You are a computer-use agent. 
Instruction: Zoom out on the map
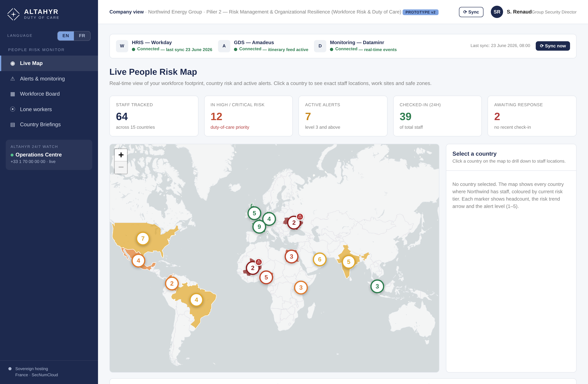121,167
